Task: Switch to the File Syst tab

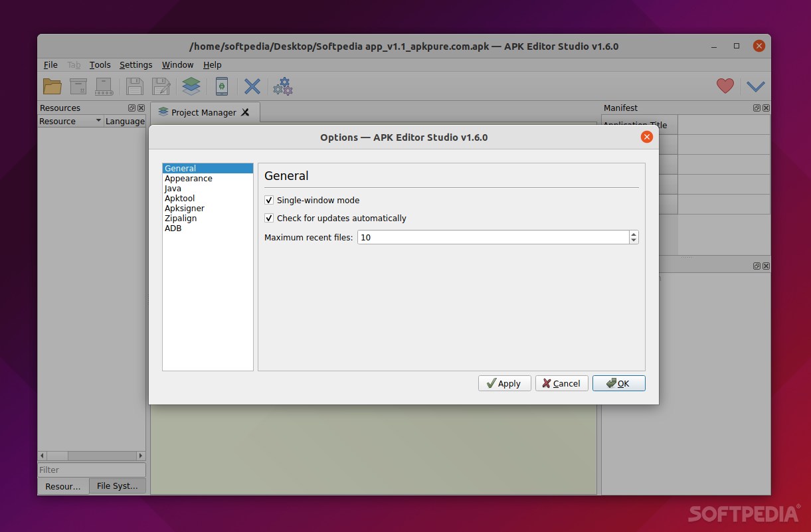Action: point(118,486)
